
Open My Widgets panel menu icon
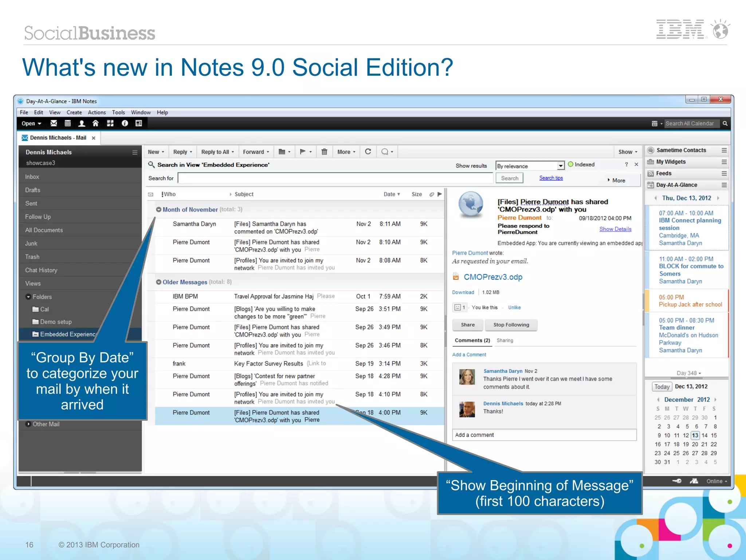point(724,162)
